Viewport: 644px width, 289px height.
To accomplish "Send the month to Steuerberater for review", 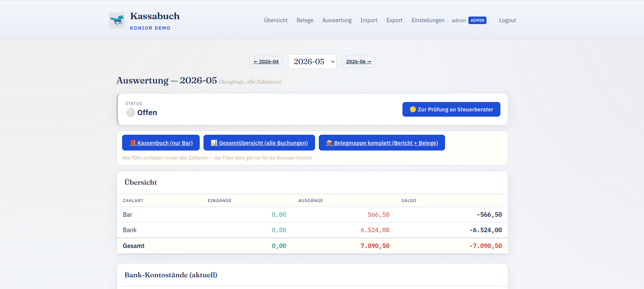I will [x=451, y=110].
